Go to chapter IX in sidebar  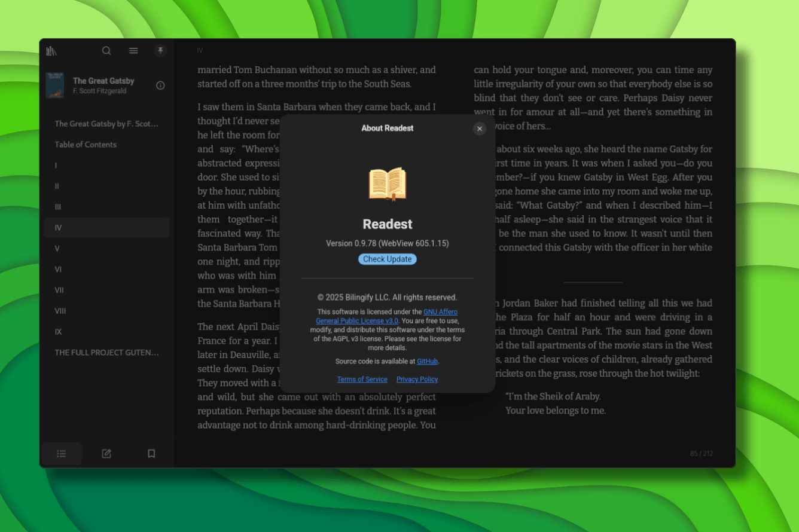point(58,332)
